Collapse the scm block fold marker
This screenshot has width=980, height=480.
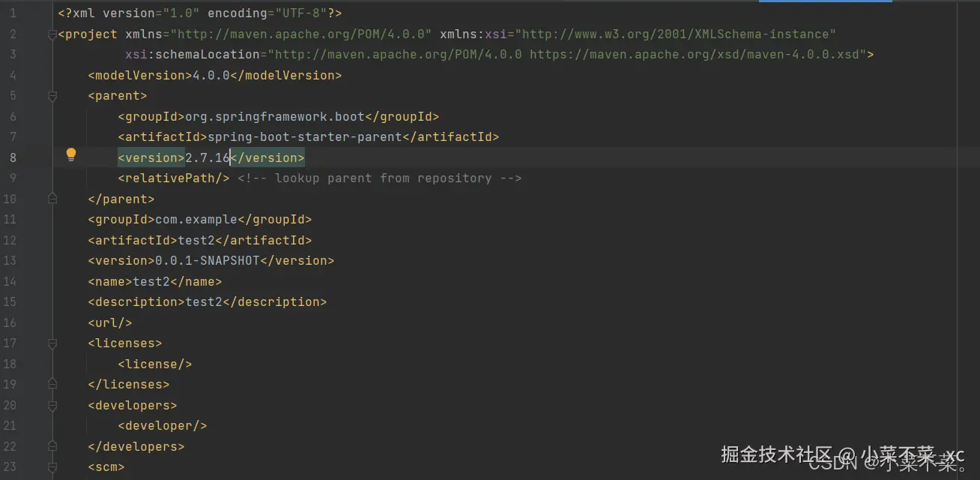[52, 467]
